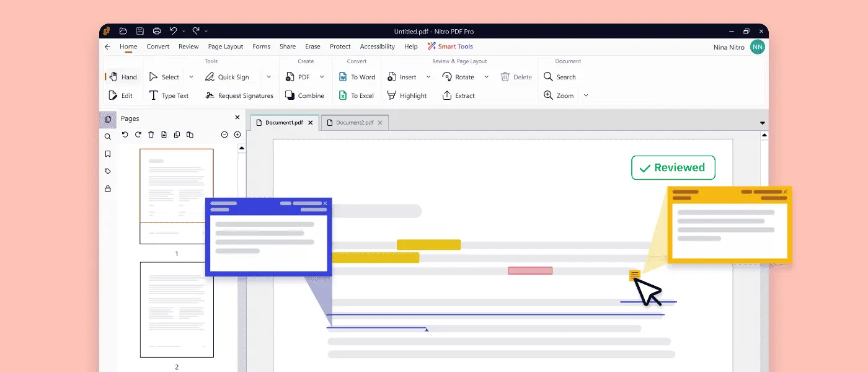This screenshot has width=868, height=372.
Task: Show the Pages panel sidebar icon
Action: tap(108, 119)
